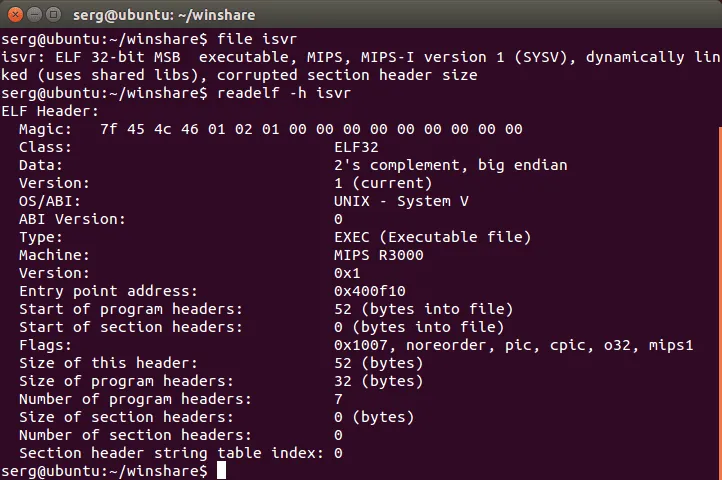Screen dimensions: 722x480
Task: Click the Flags value 0x1007 line
Action: pyautogui.click(x=527, y=345)
